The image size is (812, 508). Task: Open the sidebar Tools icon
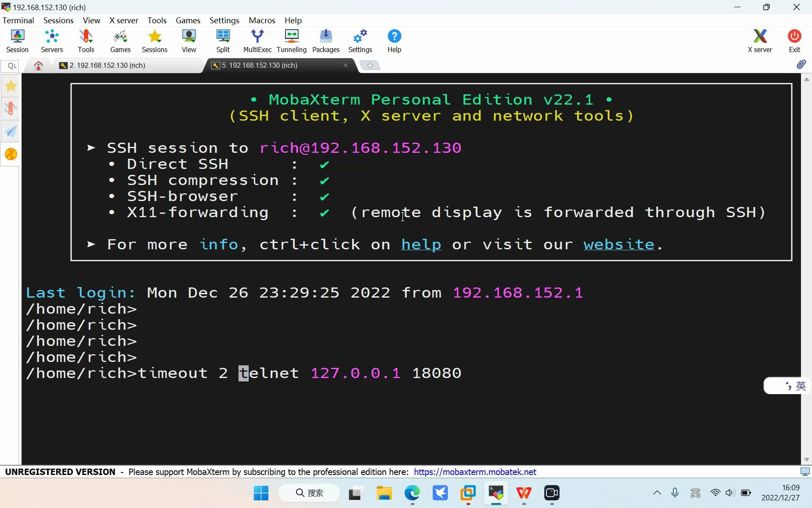pos(11,109)
